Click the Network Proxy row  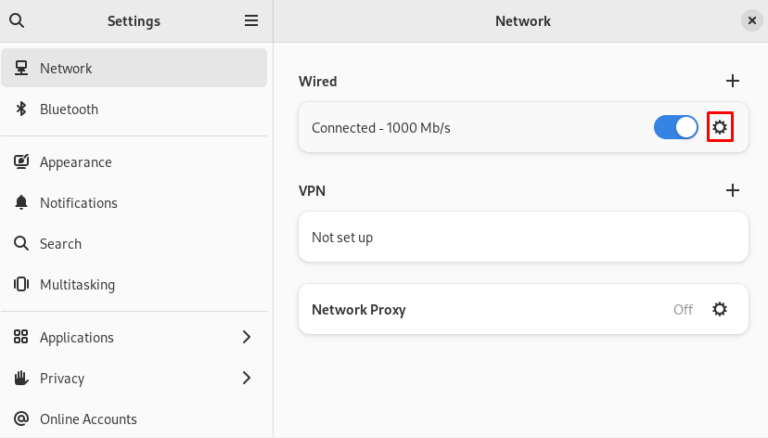click(x=480, y=309)
